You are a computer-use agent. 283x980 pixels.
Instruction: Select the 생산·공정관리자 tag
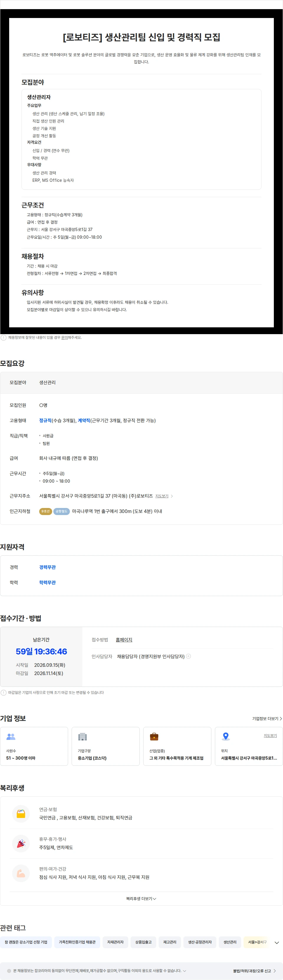200,942
